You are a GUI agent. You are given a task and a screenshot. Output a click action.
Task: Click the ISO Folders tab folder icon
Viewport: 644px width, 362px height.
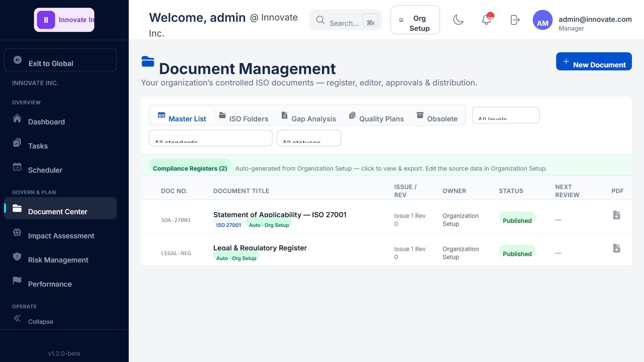[x=222, y=115]
